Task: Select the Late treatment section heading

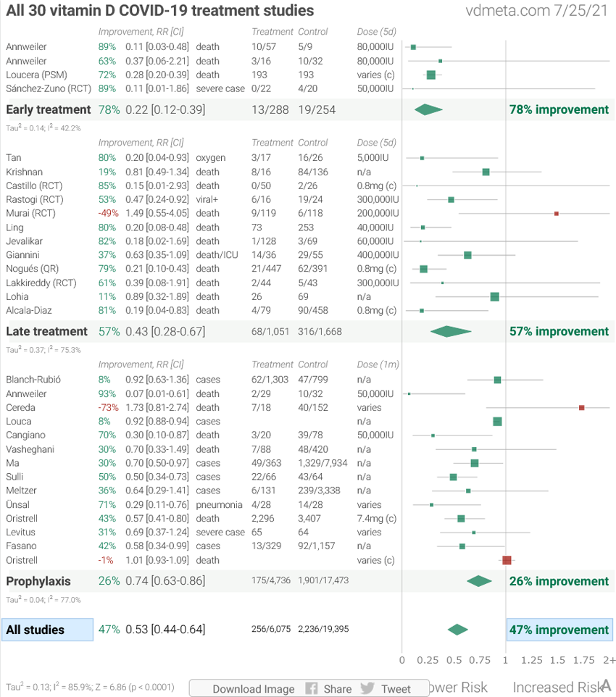Action: pyautogui.click(x=46, y=331)
